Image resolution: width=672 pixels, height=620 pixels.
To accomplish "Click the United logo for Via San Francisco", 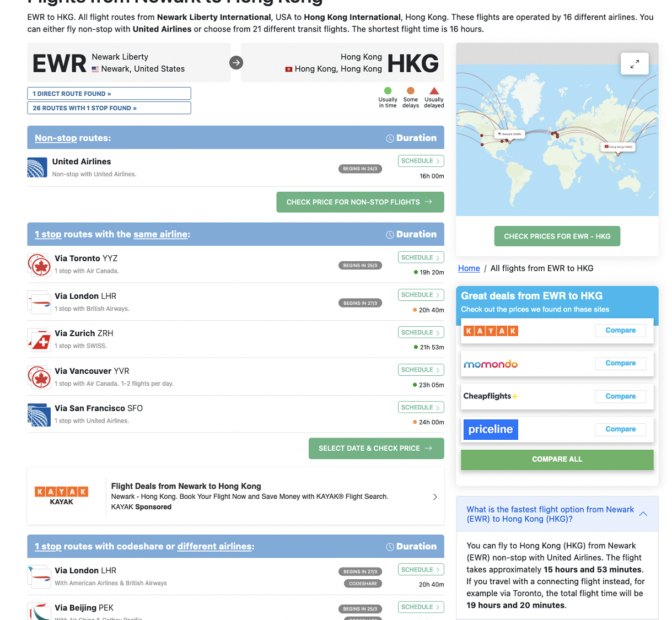I will coord(39,414).
